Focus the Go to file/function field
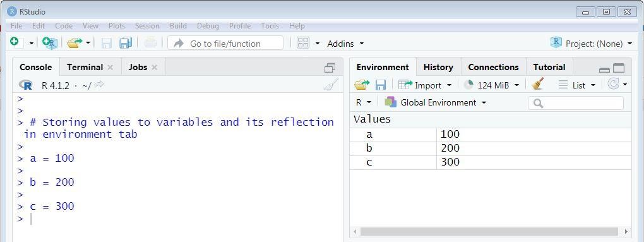Viewport: 644px width, 242px height. pos(225,43)
